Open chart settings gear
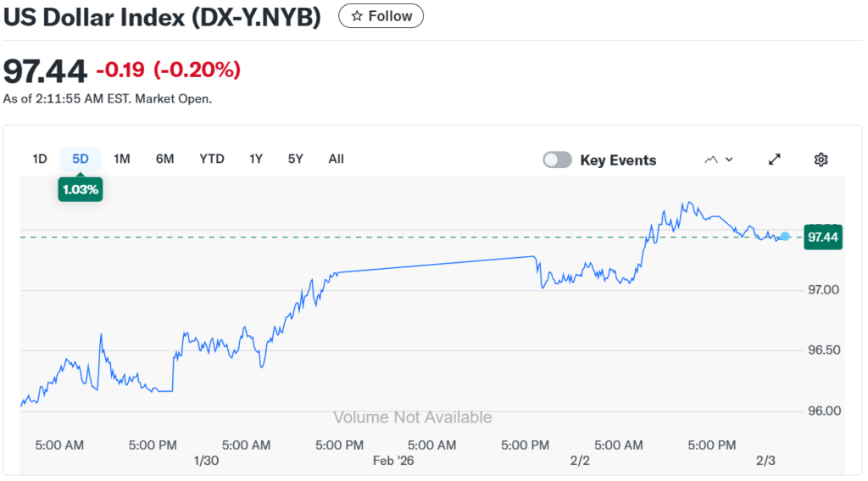Viewport: 868px width, 481px height. tap(821, 159)
